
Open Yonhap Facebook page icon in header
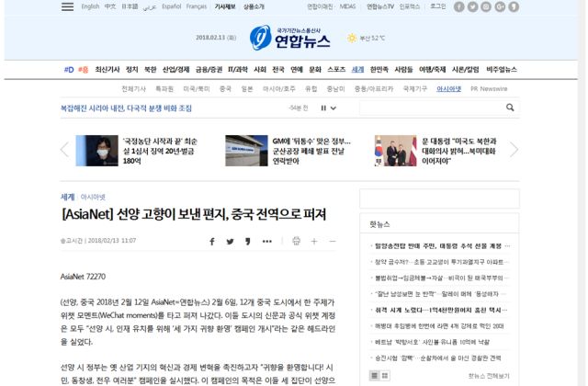click(459, 6)
